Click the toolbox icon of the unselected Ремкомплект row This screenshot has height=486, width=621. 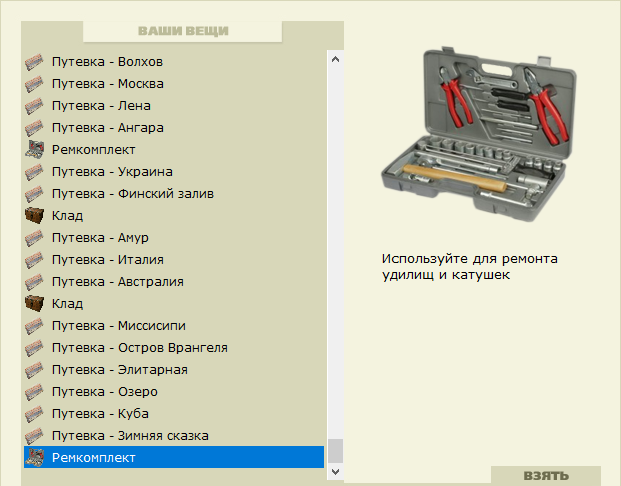pyautogui.click(x=34, y=150)
